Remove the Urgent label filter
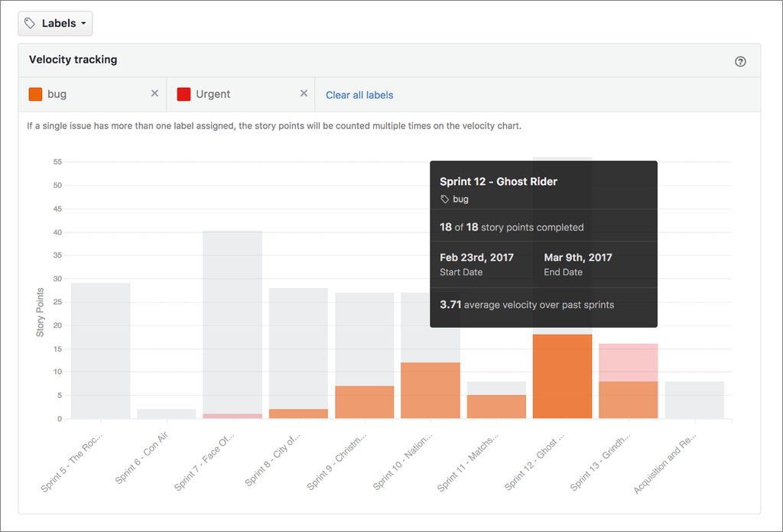Image resolution: width=783 pixels, height=532 pixels. [304, 93]
